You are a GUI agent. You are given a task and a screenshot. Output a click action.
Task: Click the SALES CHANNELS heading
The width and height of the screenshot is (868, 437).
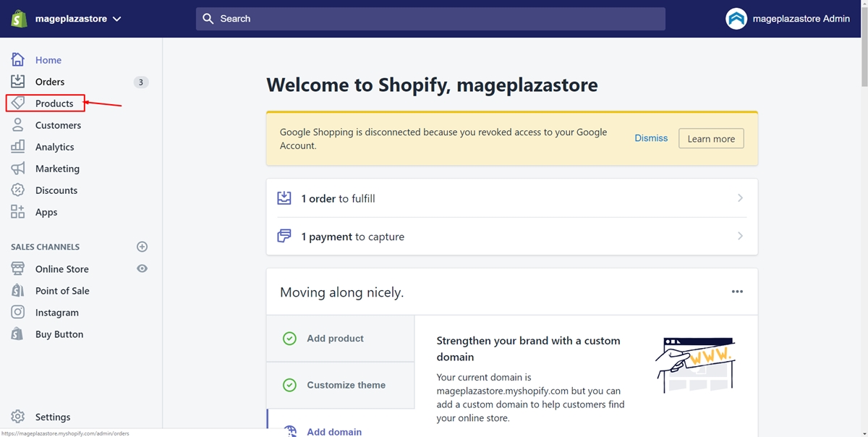(x=46, y=247)
